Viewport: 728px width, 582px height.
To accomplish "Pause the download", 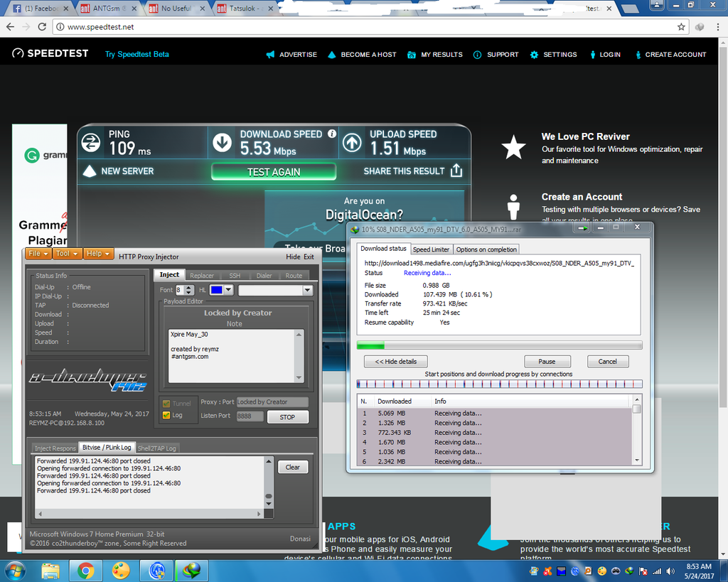I will click(546, 362).
